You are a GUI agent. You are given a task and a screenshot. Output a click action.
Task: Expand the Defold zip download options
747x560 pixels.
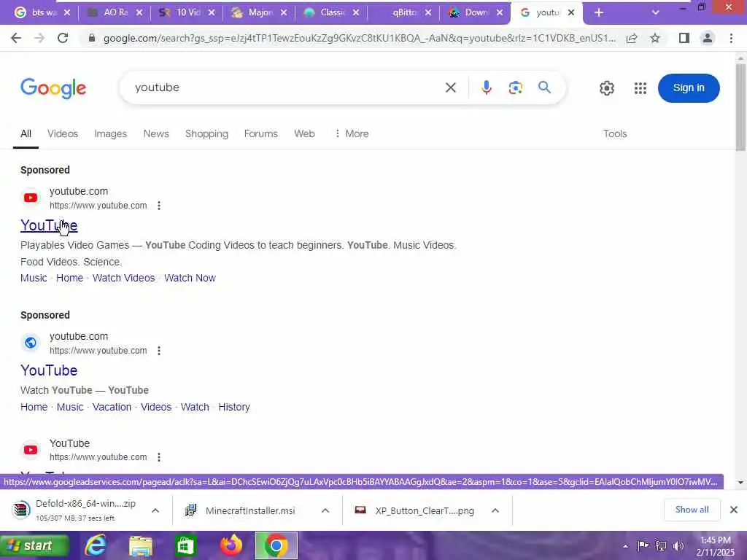(155, 510)
